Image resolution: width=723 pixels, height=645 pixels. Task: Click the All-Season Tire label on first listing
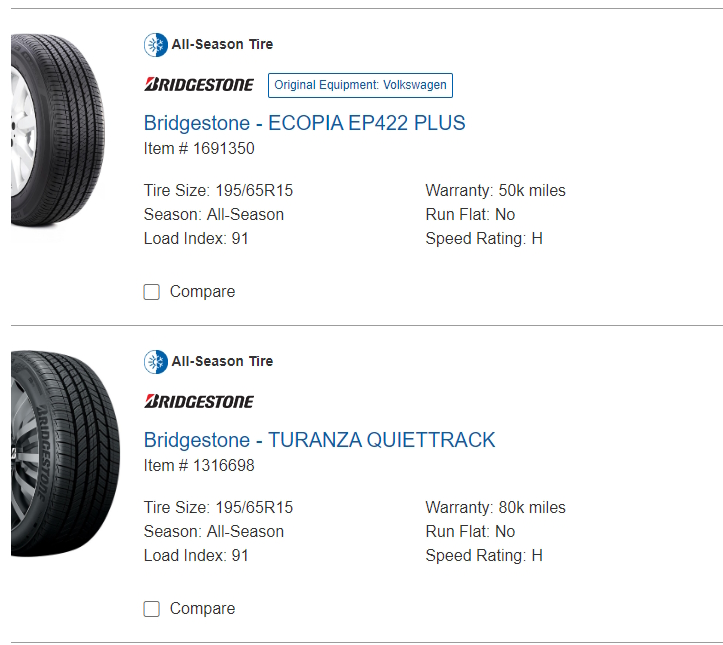[x=222, y=44]
